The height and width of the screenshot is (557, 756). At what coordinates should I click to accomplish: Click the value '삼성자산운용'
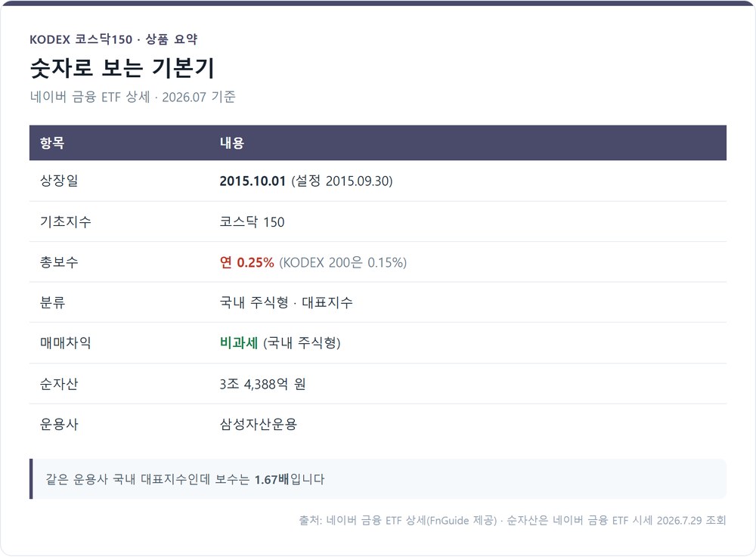[259, 424]
